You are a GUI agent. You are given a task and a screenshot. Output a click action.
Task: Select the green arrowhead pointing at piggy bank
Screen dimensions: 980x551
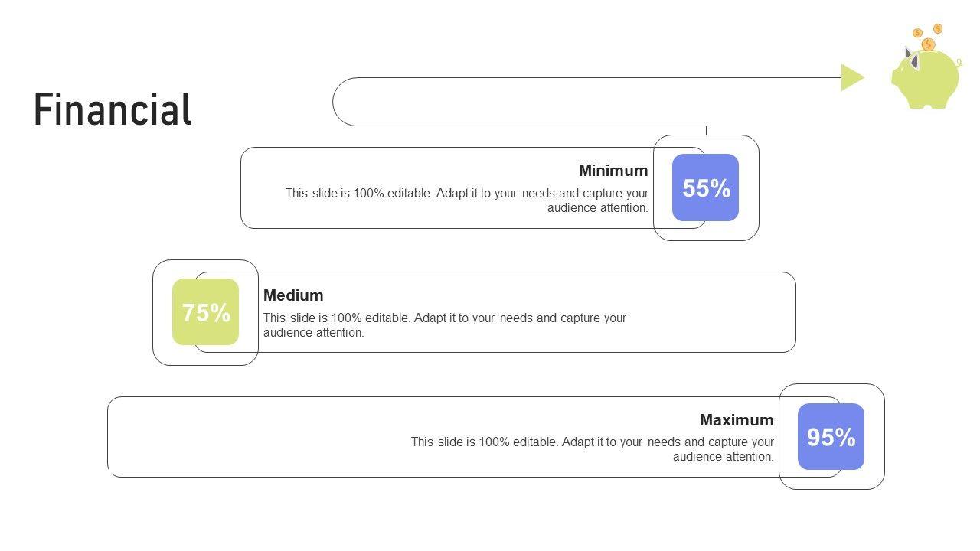click(x=851, y=77)
